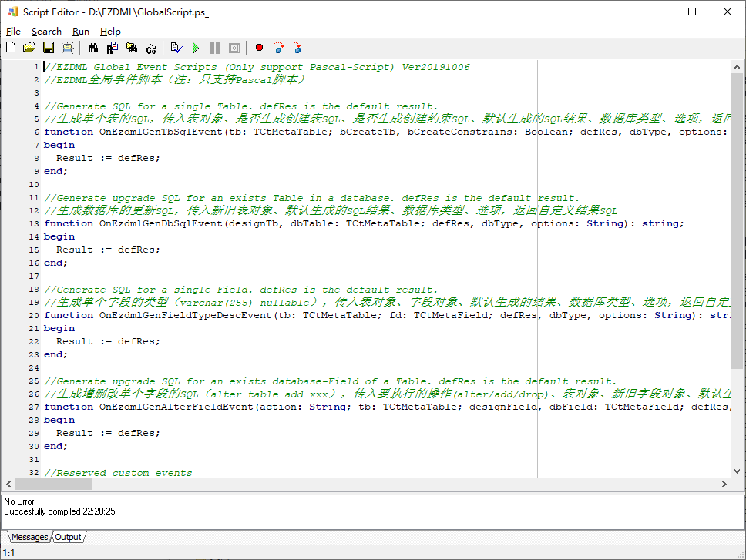Image resolution: width=746 pixels, height=560 pixels.
Task: Open the Replace text tool
Action: tap(113, 48)
